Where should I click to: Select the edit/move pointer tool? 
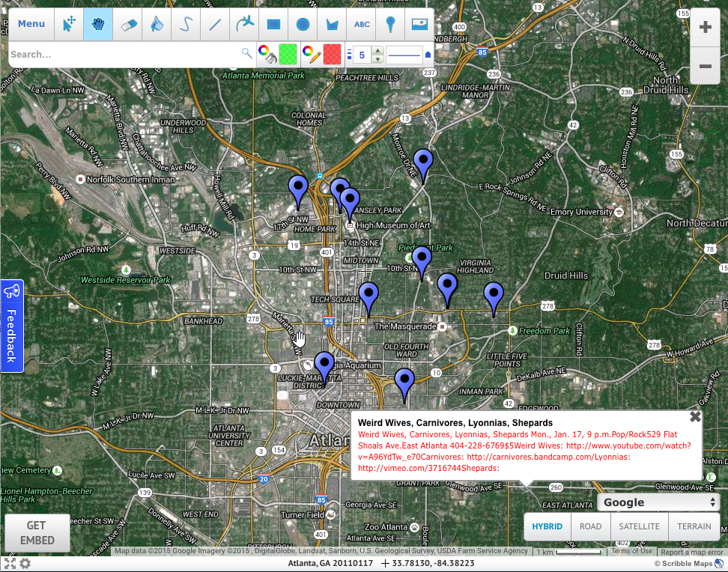pos(69,24)
